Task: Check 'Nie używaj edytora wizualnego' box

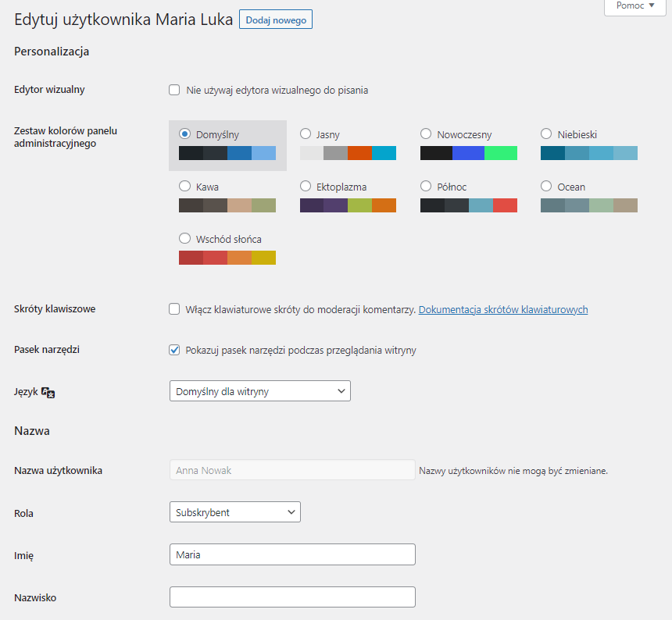Action: (174, 90)
